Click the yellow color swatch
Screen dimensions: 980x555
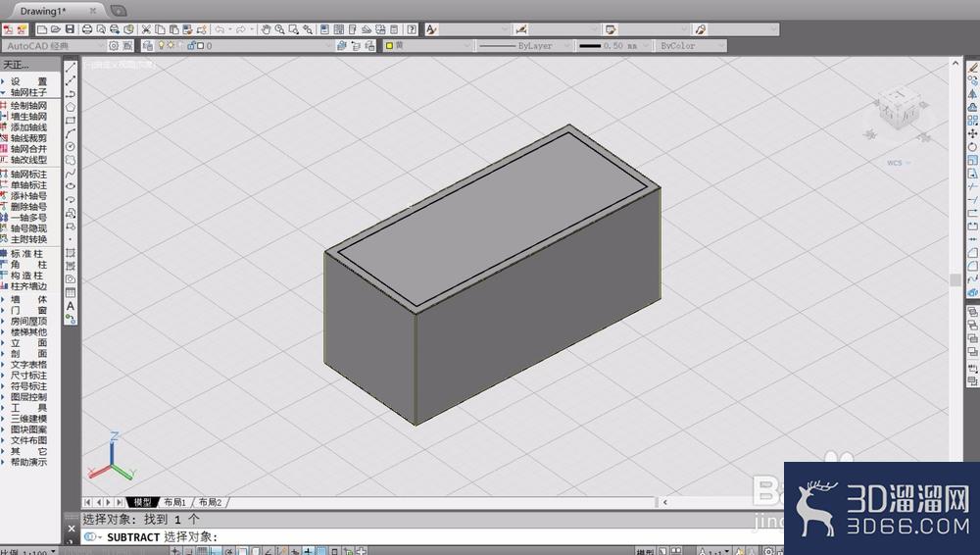[x=389, y=46]
